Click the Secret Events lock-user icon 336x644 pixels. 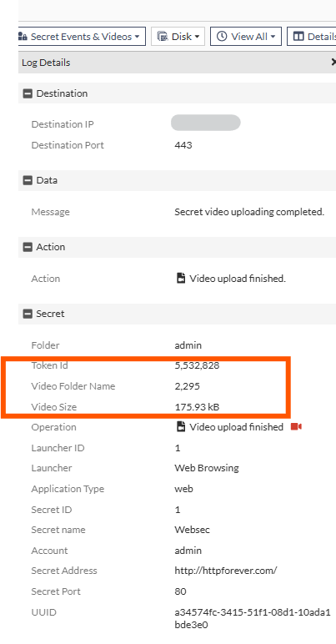[x=23, y=37]
